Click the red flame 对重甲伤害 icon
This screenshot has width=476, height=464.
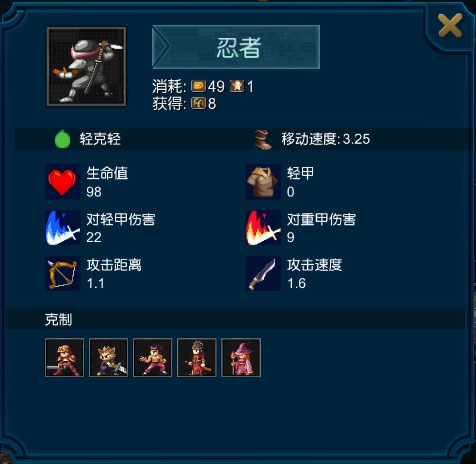pos(263,228)
